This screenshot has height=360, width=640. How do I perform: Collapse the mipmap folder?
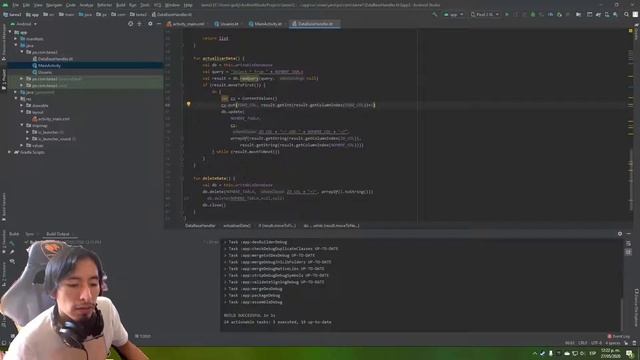[x=22, y=125]
